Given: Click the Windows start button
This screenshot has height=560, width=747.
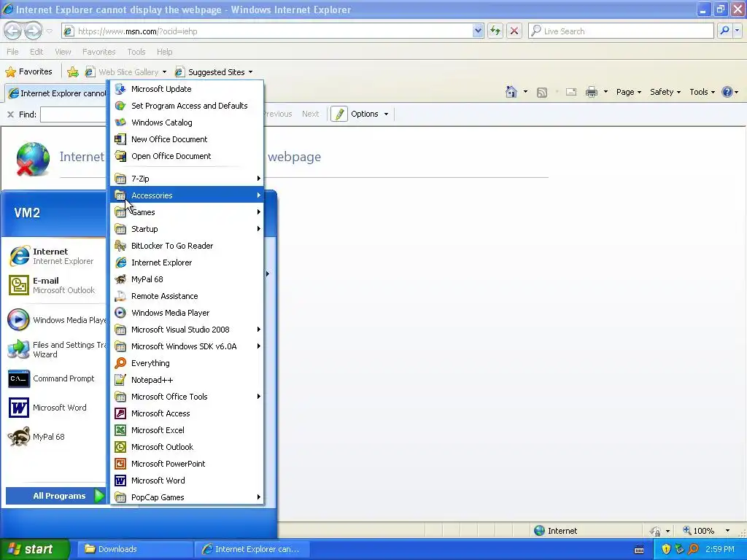Looking at the screenshot, I should pyautogui.click(x=34, y=549).
